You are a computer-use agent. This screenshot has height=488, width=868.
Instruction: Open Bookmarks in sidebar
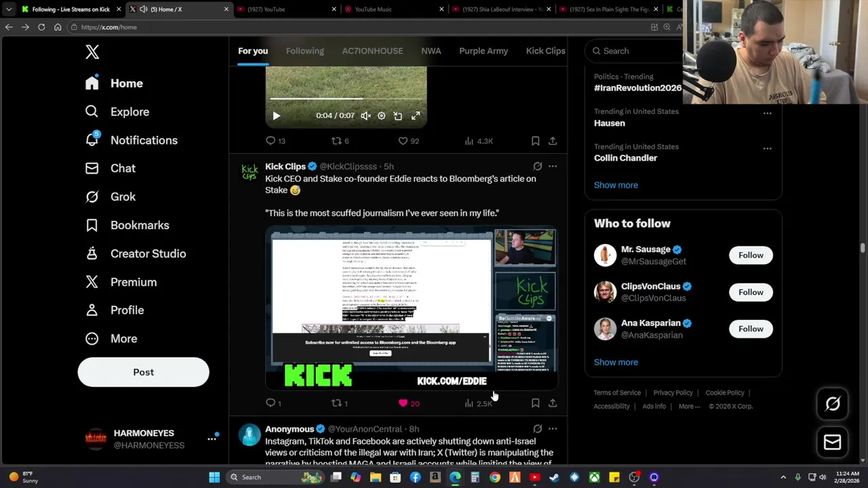(127, 225)
